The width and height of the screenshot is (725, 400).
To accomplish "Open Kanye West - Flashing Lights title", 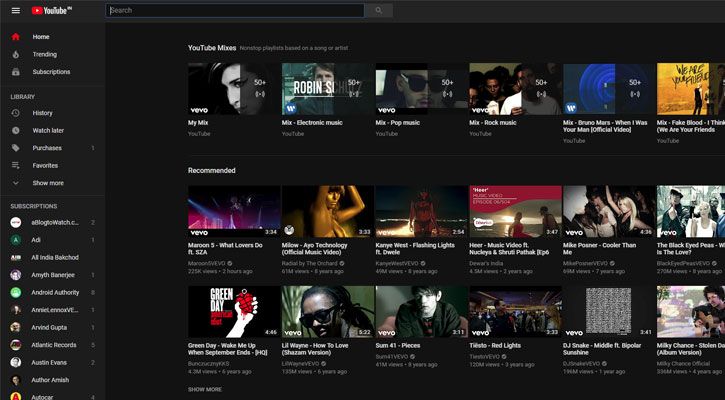I will pyautogui.click(x=415, y=249).
